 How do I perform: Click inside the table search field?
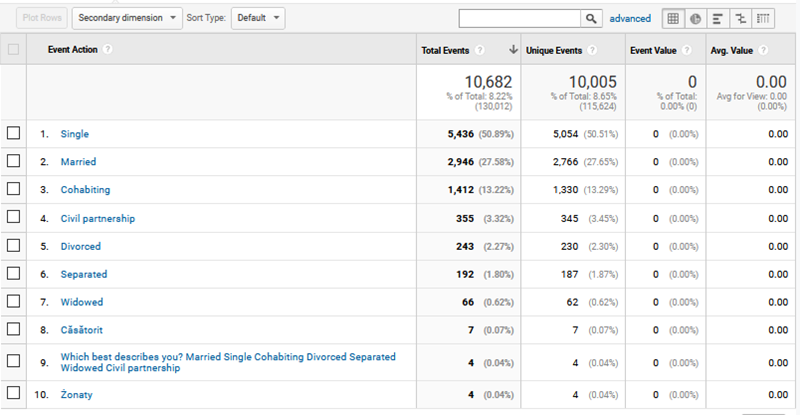[520, 18]
